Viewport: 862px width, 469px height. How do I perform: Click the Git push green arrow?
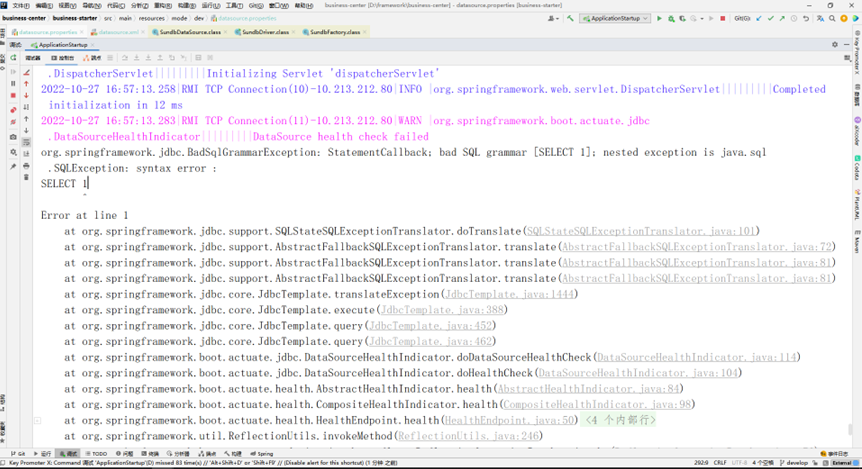(x=782, y=18)
